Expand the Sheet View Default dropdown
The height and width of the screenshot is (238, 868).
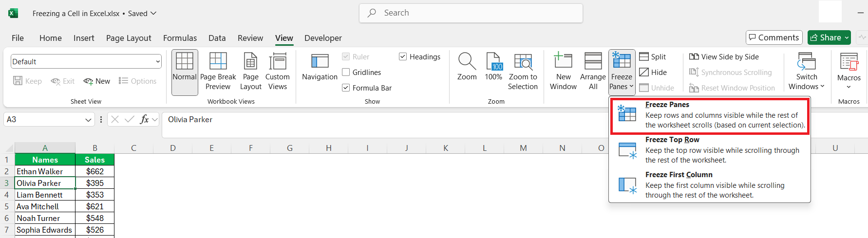click(x=158, y=62)
